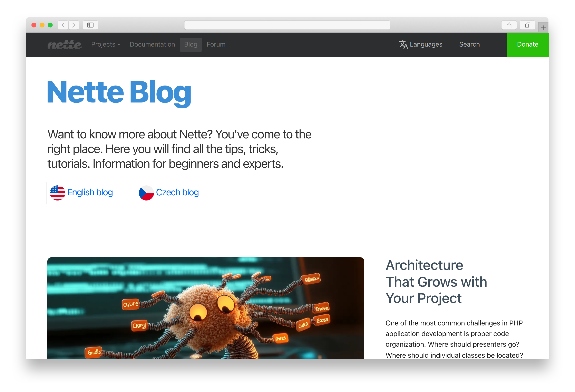The width and height of the screenshot is (575, 392).
Task: Open a new tab with the plus icon
Action: (543, 27)
